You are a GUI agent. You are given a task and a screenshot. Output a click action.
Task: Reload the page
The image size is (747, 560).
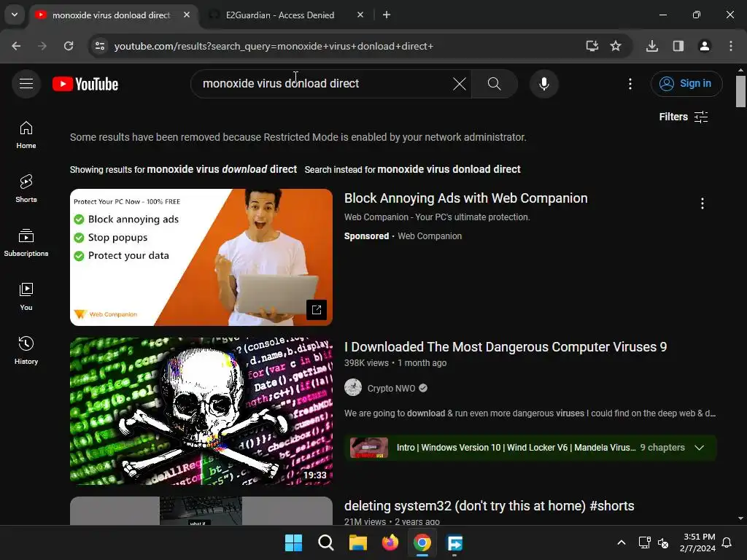coord(69,46)
